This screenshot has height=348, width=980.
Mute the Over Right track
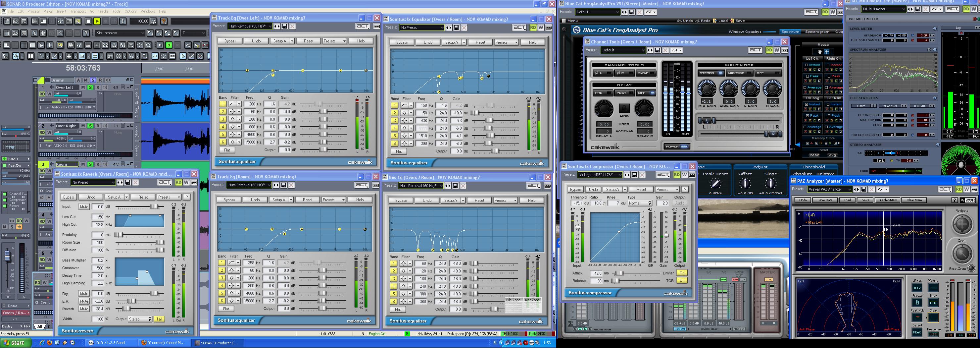point(83,126)
